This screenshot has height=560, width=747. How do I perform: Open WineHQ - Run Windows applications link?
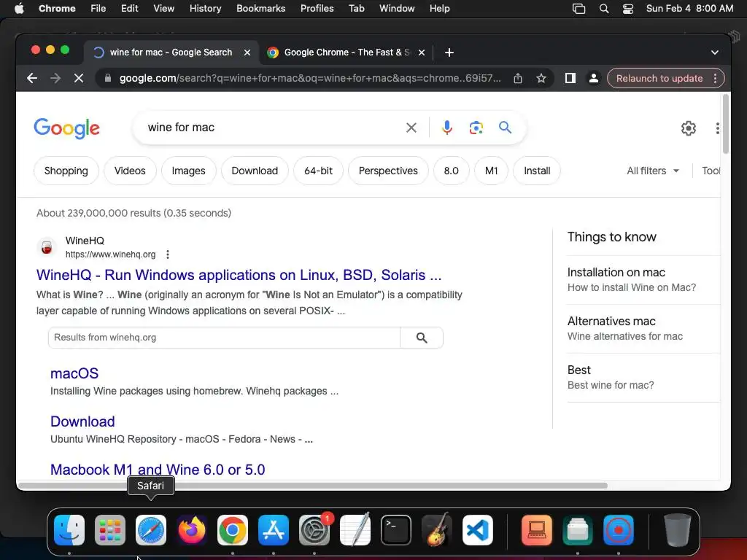click(239, 275)
